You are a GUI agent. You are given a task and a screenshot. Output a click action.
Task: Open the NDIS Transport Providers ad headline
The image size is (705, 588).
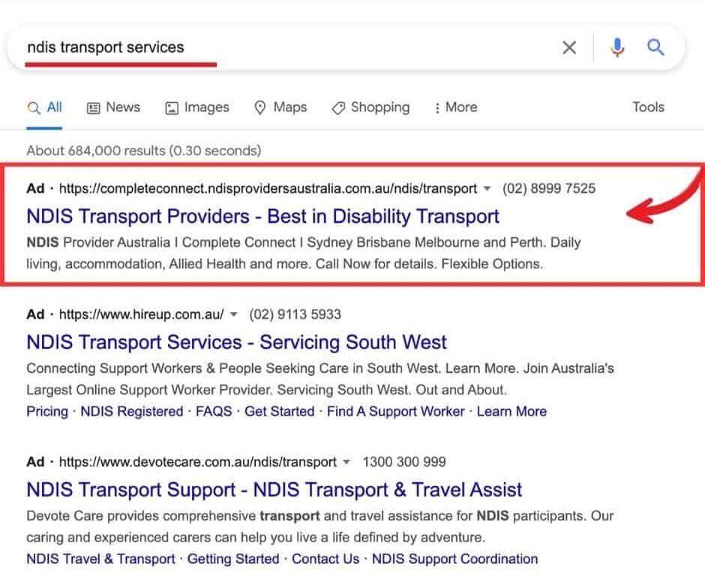pyautogui.click(x=262, y=217)
